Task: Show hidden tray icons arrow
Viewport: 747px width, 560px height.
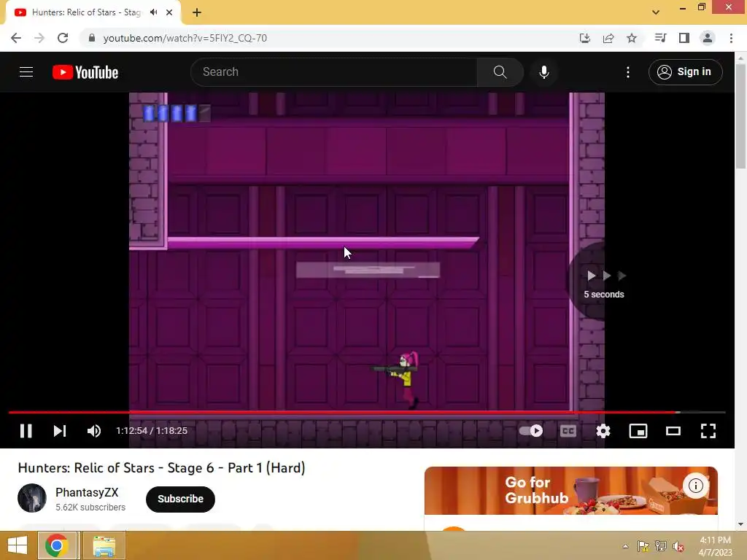Action: (625, 546)
